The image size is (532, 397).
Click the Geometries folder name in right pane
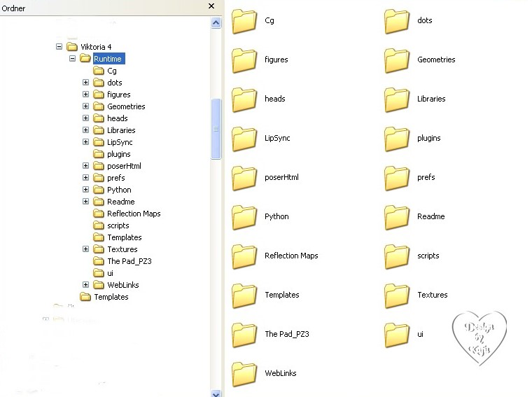pos(436,60)
